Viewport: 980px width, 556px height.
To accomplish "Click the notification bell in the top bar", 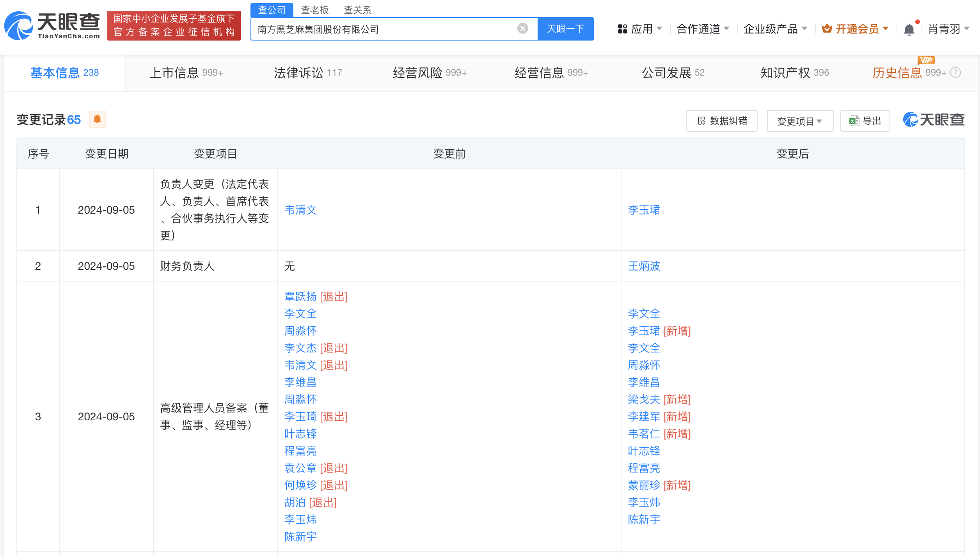I will [909, 28].
